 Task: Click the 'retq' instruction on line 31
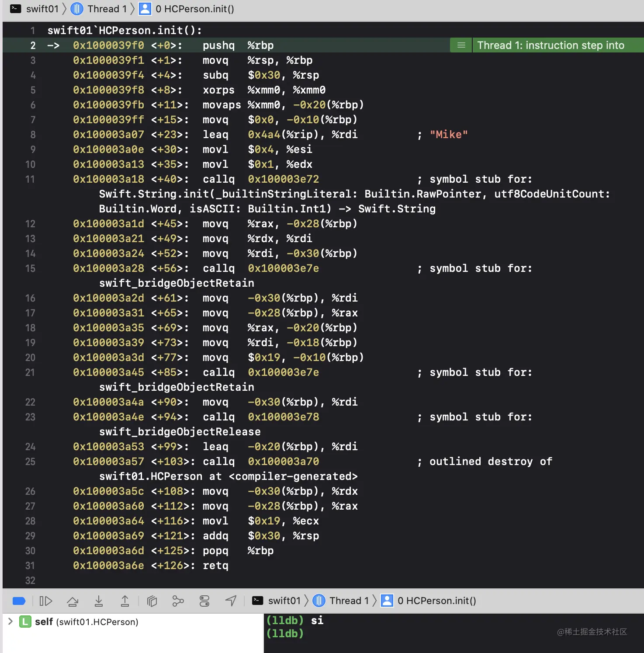[215, 566]
